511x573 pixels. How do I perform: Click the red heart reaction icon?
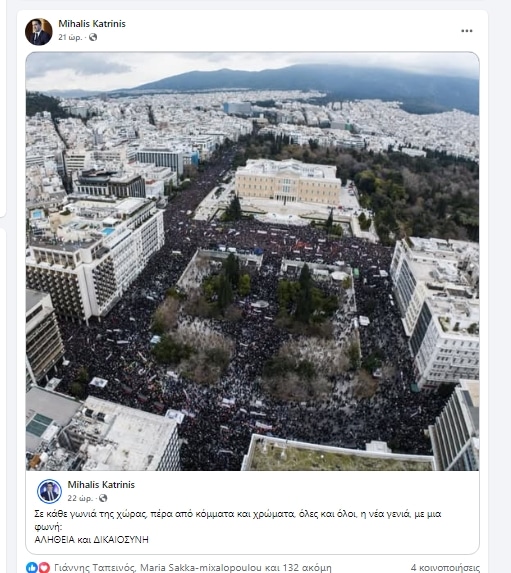44,568
